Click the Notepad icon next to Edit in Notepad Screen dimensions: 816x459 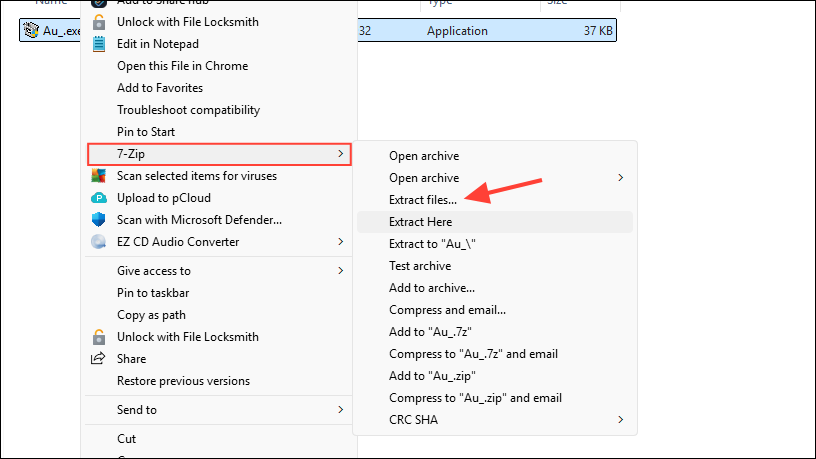[x=99, y=44]
